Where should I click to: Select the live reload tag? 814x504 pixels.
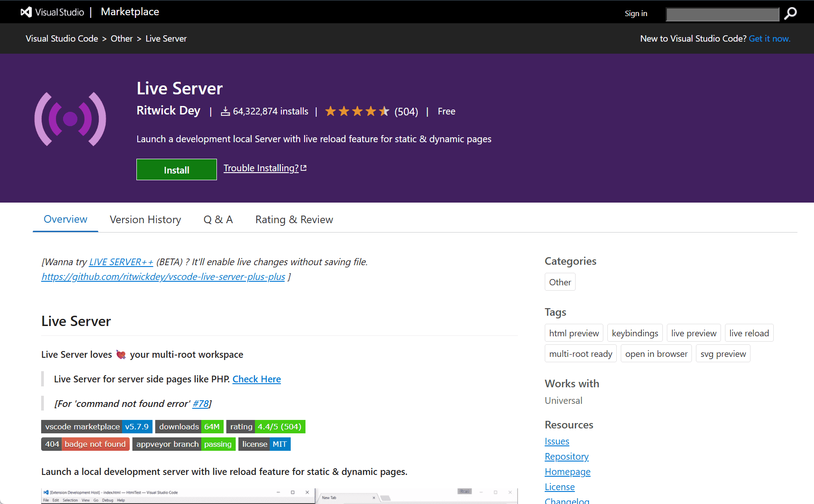(749, 333)
